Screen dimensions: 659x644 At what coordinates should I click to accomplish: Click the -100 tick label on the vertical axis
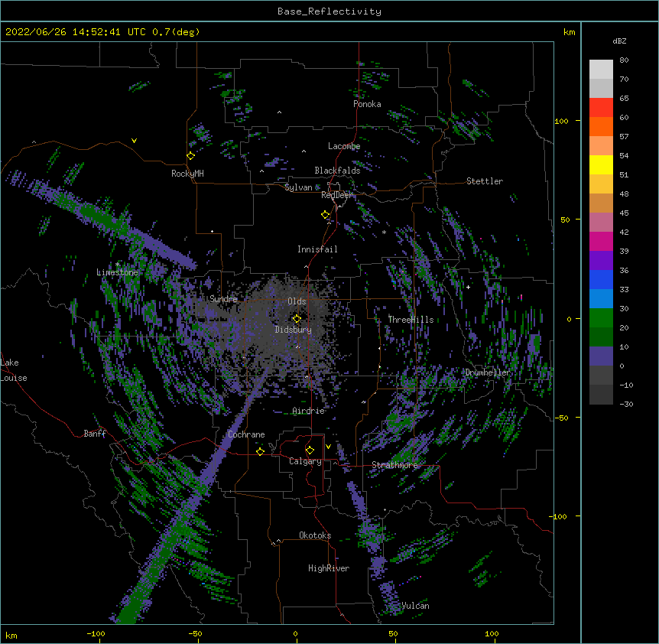pos(559,516)
